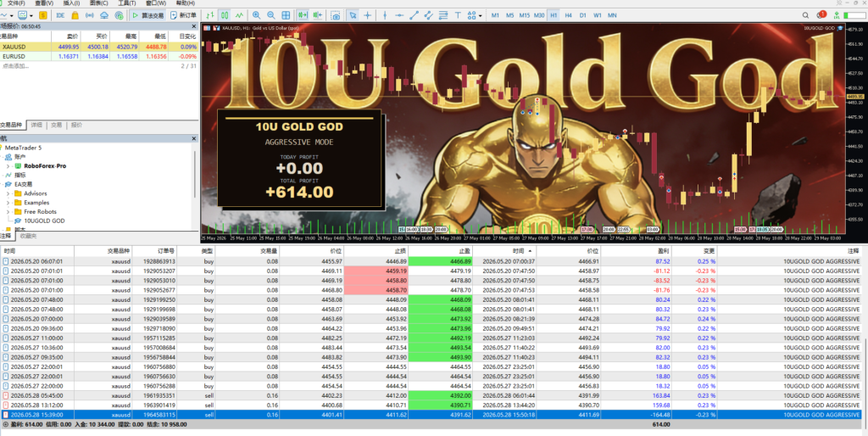
Task: Open the 插入(I) Insert menu
Action: (71, 3)
